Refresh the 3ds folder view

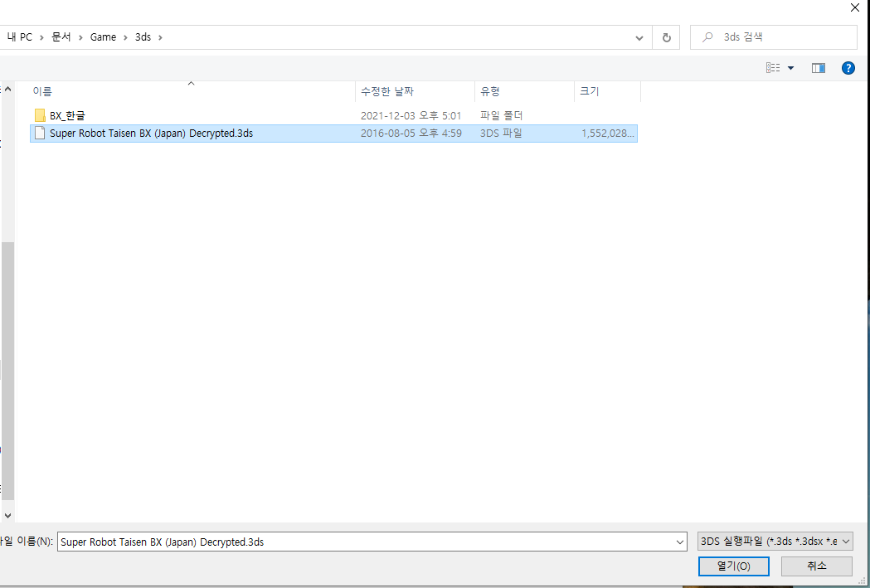pyautogui.click(x=666, y=37)
